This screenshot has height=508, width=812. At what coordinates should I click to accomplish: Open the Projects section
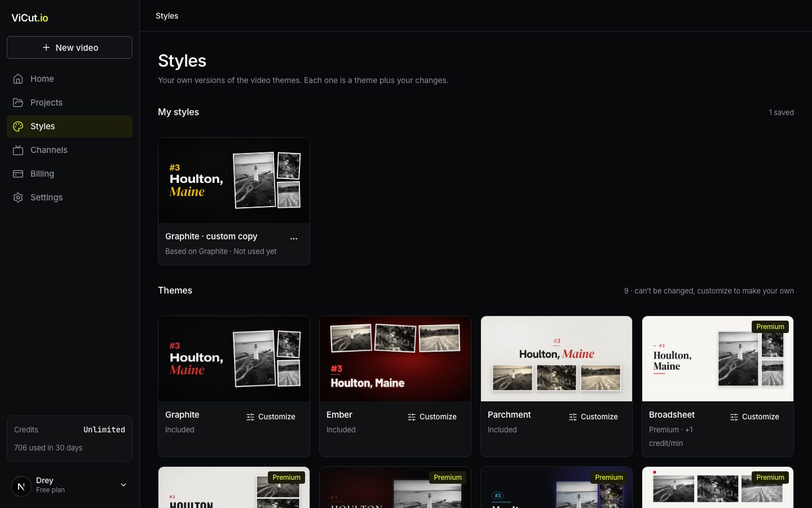[69, 103]
